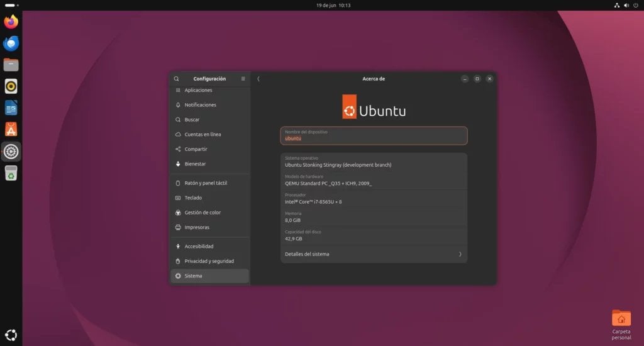This screenshot has width=644, height=346.
Task: Open Ratón y panel táctil settings
Action: tap(209, 183)
